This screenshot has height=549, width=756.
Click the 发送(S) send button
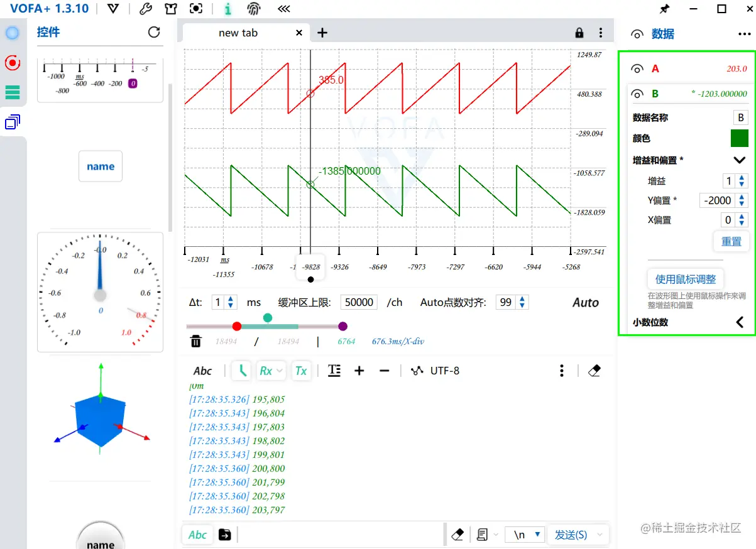click(571, 535)
